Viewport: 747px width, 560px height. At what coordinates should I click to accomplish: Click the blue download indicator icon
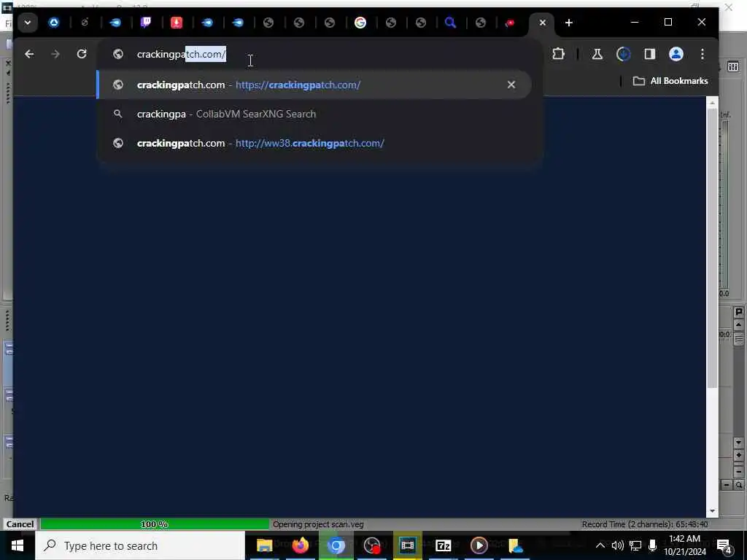(623, 54)
